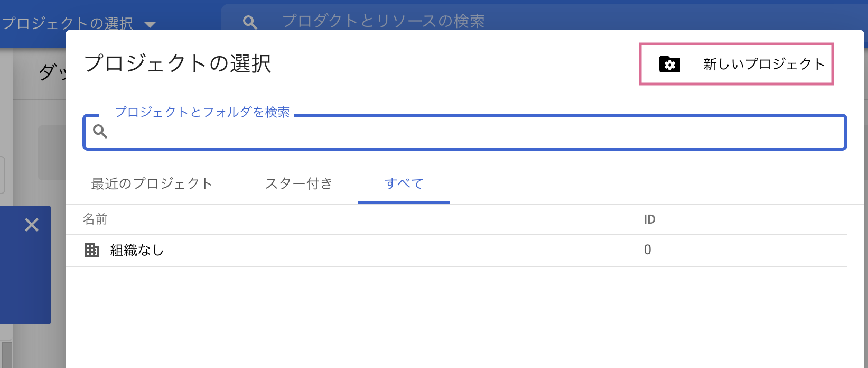
Task: Click the ID column header
Action: (x=649, y=219)
